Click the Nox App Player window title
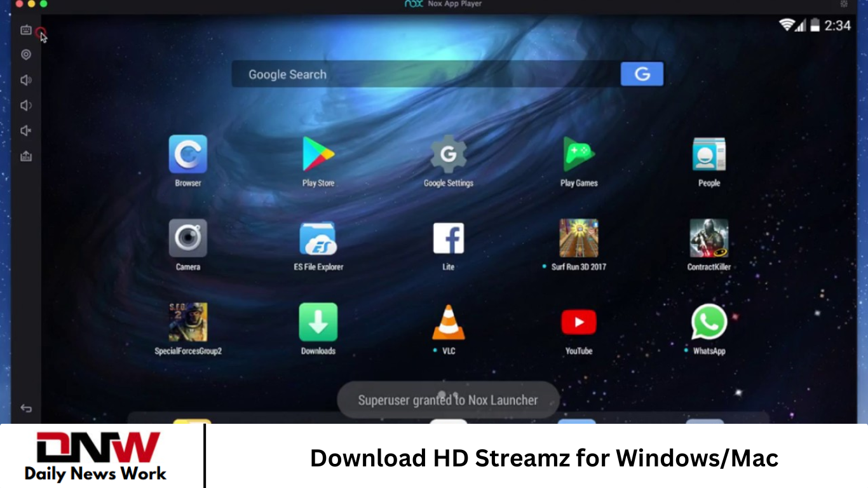Image resolution: width=868 pixels, height=488 pixels. click(455, 4)
